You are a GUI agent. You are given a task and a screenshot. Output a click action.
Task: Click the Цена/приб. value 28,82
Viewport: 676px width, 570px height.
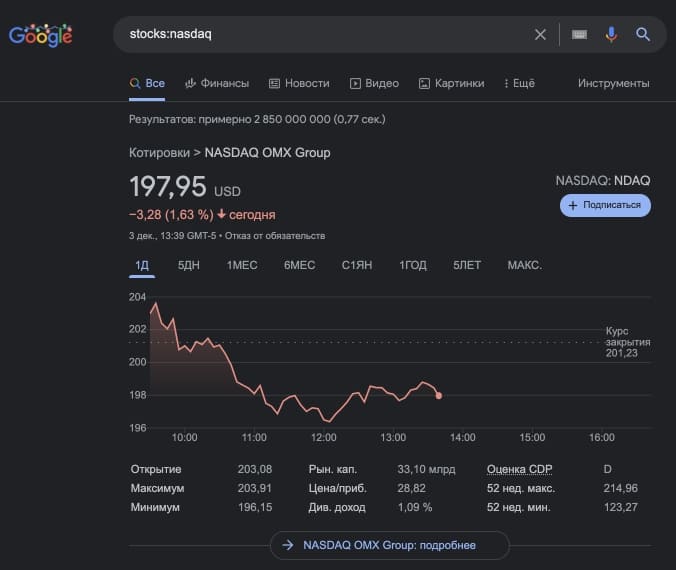coord(412,488)
